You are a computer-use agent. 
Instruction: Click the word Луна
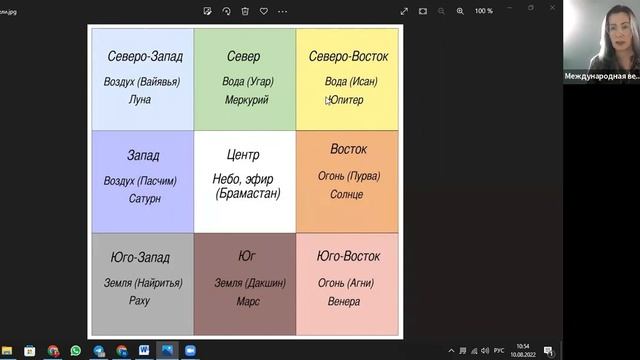click(x=140, y=100)
